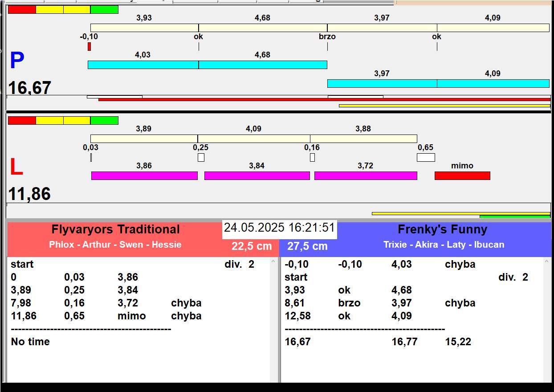The width and height of the screenshot is (554, 392).
Task: Click the red mimo bar in lane L
Action: (462, 176)
